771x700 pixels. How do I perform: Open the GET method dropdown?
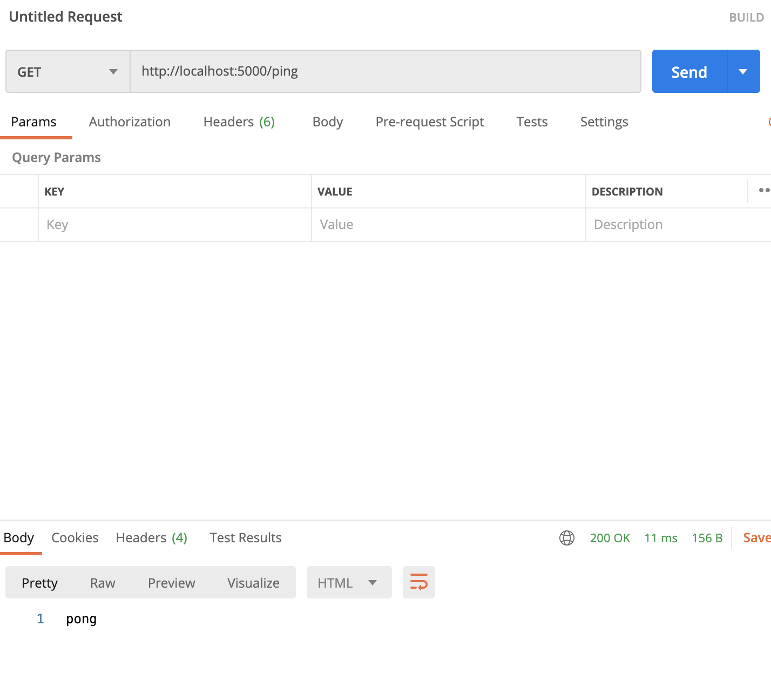point(67,71)
